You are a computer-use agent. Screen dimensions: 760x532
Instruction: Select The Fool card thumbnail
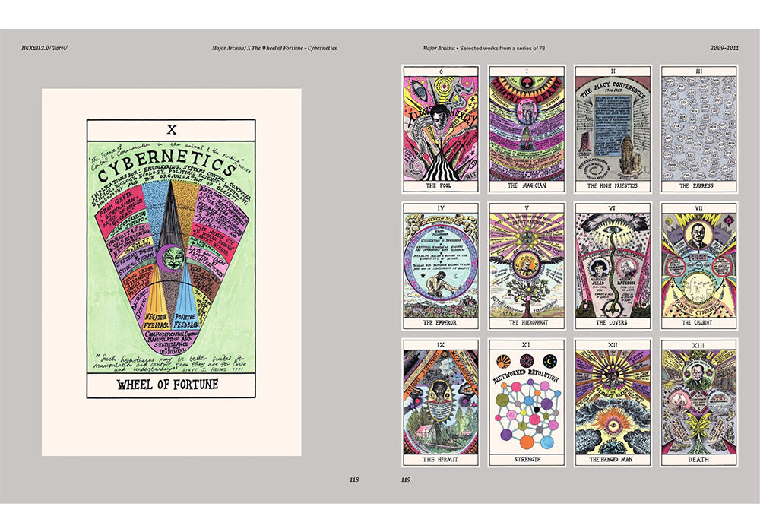tap(441, 129)
